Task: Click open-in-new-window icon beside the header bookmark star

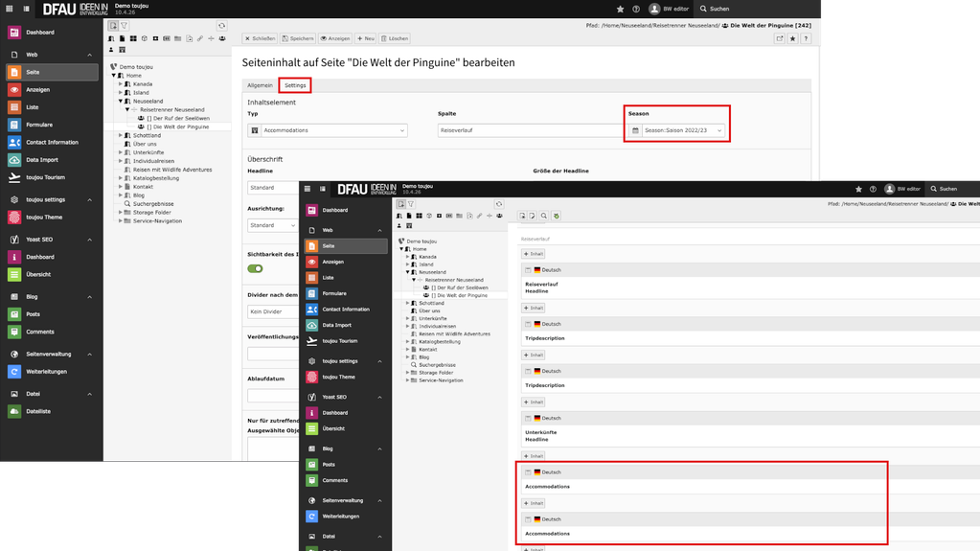Action: click(779, 38)
